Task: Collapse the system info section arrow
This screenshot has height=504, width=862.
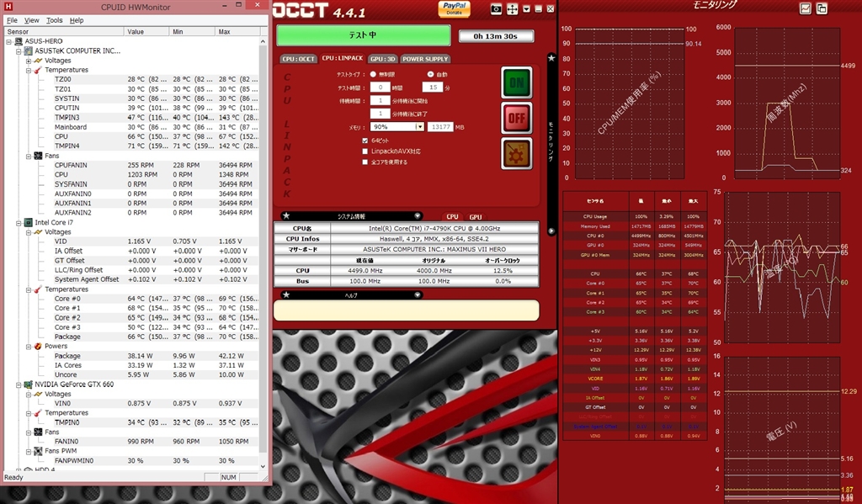Action: [x=418, y=216]
